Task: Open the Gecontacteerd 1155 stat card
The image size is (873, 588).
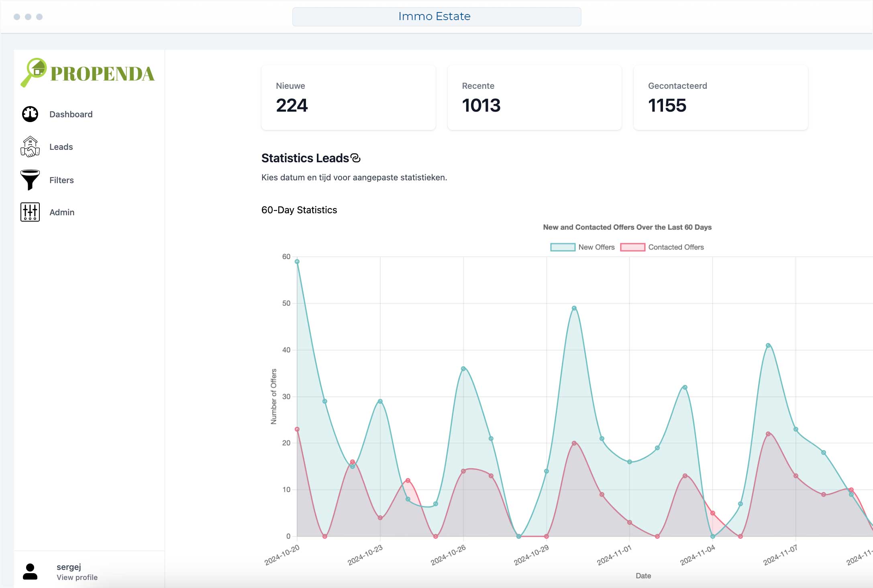Action: pos(720,98)
